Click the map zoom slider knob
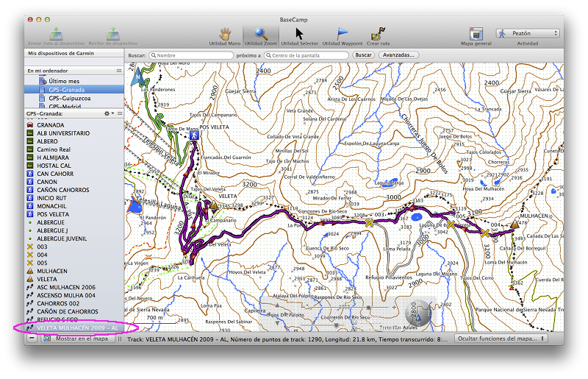 pyautogui.click(x=369, y=308)
